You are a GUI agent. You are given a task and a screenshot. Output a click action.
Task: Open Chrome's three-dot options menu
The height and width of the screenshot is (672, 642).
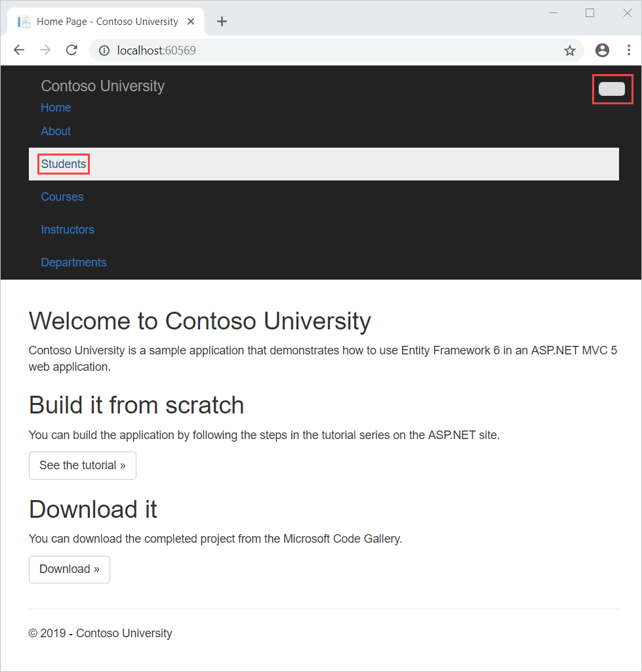point(628,50)
